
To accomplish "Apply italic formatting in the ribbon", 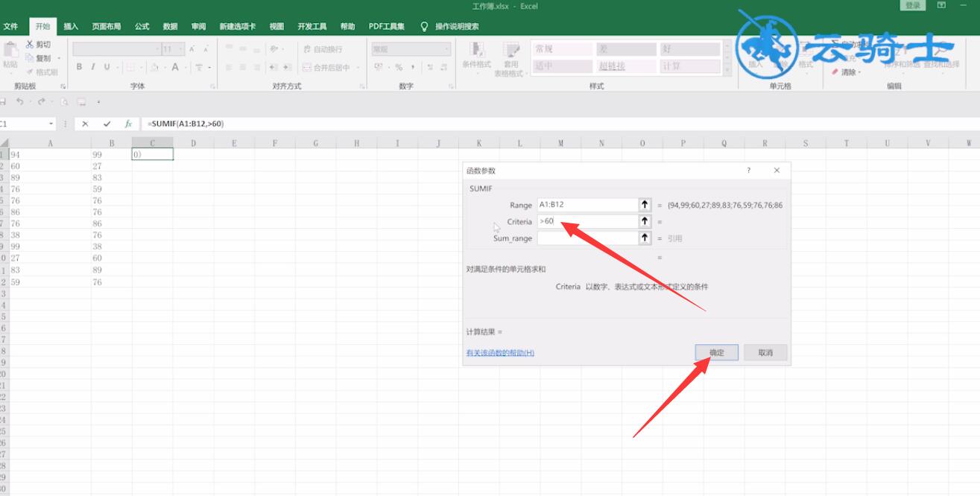I will coord(94,67).
